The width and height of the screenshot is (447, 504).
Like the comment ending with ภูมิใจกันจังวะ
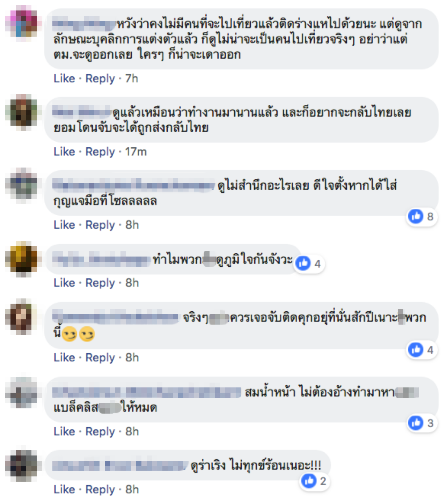click(64, 283)
